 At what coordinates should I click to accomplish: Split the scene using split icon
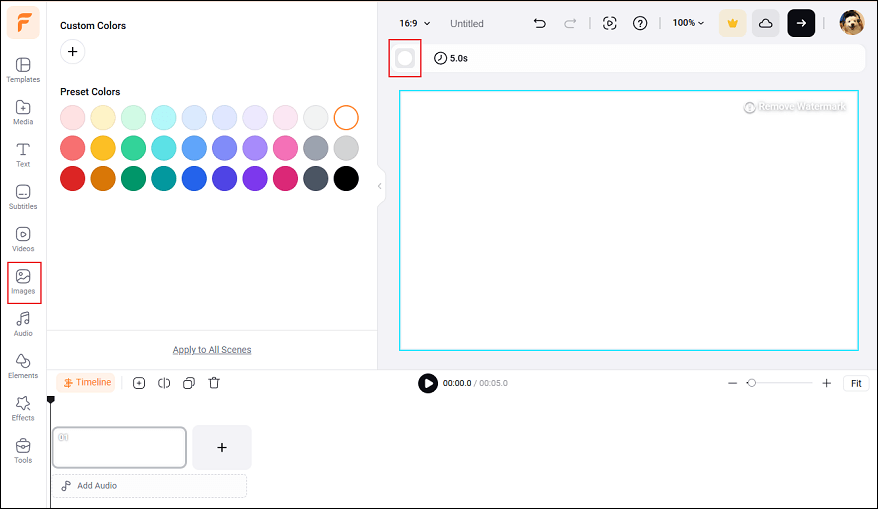pyautogui.click(x=163, y=383)
